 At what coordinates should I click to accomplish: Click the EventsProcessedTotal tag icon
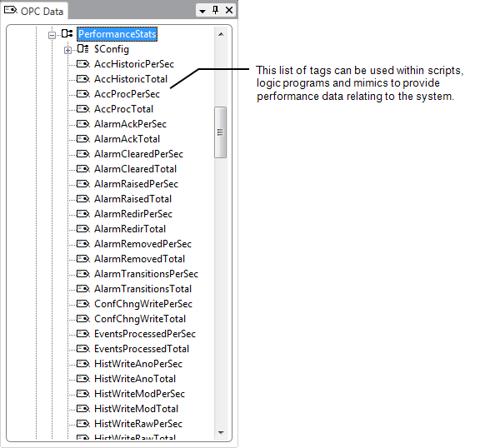(x=82, y=349)
